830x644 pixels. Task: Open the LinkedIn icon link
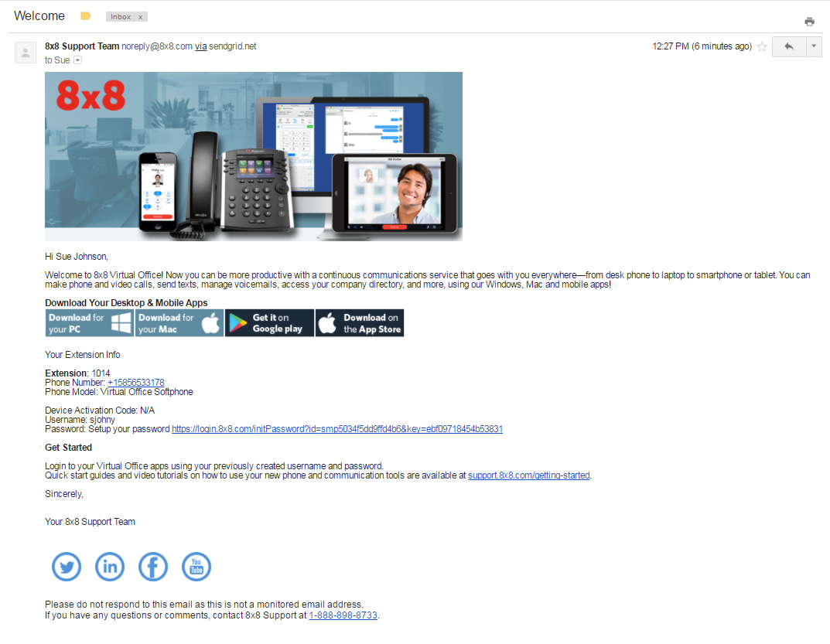(x=110, y=567)
